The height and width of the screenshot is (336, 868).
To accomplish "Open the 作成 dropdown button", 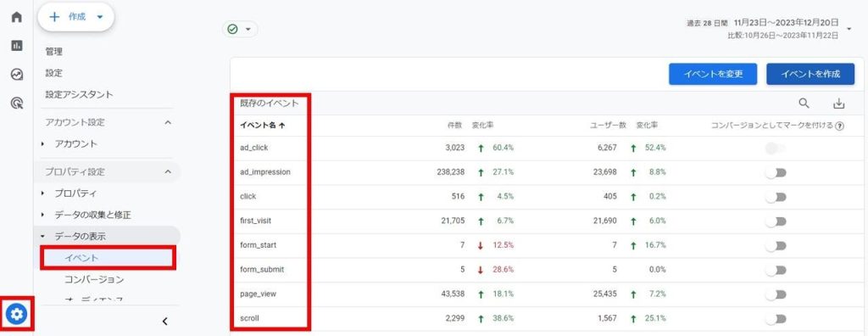I will pyautogui.click(x=75, y=17).
